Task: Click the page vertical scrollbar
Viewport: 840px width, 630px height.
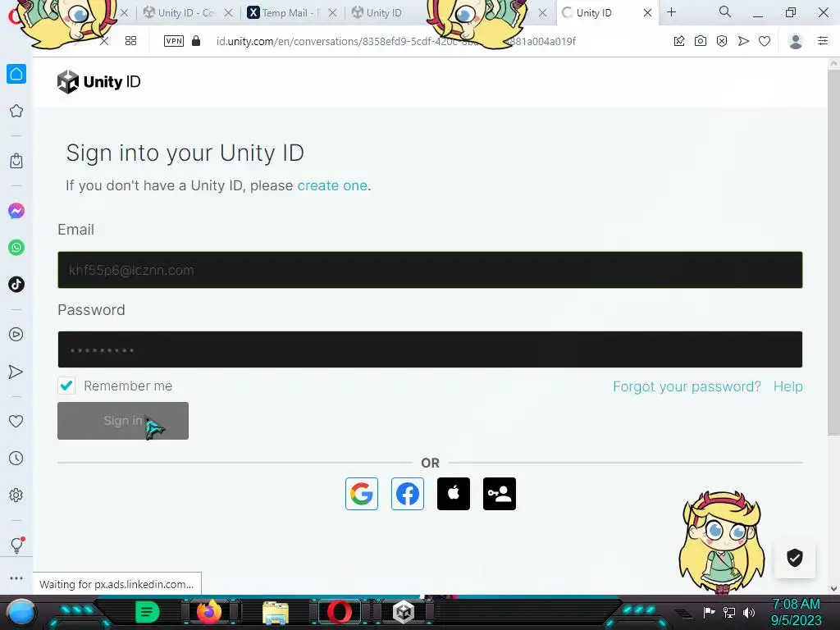Action: pos(833,252)
